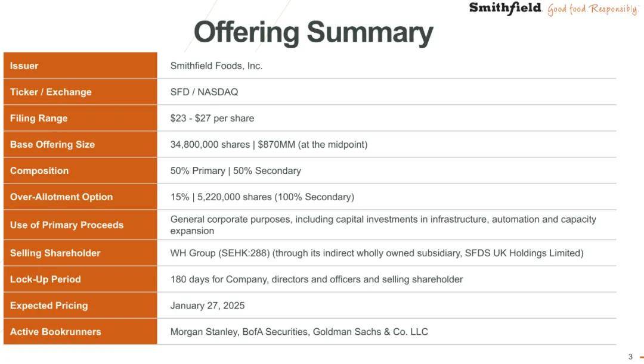
Task: Click the slide page number 3
Action: coord(630,357)
